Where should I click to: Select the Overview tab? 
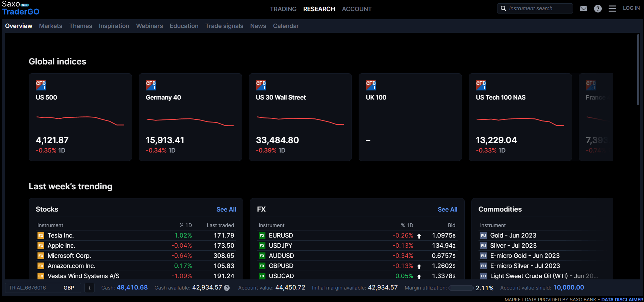pyautogui.click(x=19, y=26)
